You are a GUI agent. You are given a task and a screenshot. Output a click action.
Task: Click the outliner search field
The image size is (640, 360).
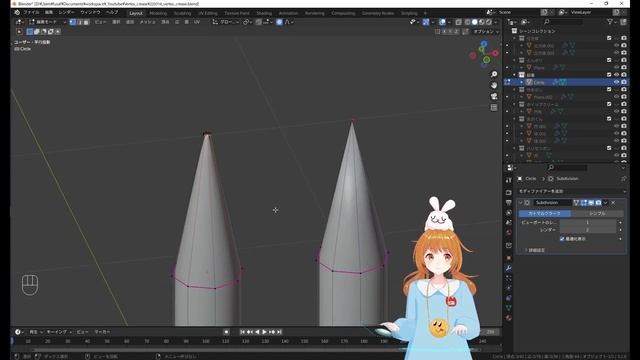[x=563, y=22]
